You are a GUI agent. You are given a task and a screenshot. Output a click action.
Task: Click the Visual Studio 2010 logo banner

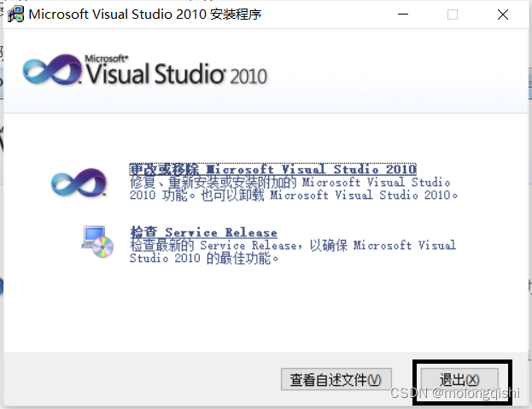pyautogui.click(x=145, y=70)
